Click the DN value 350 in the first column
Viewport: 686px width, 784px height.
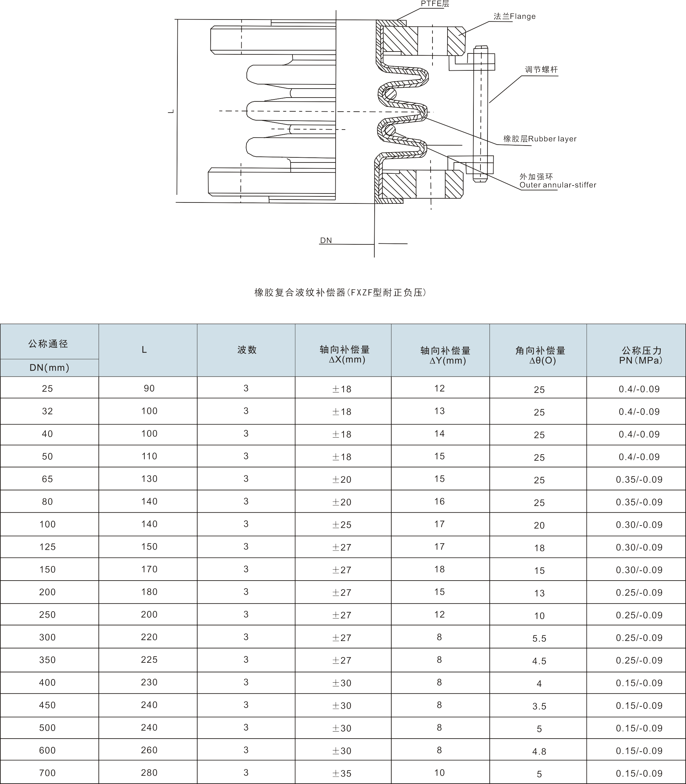click(x=47, y=660)
